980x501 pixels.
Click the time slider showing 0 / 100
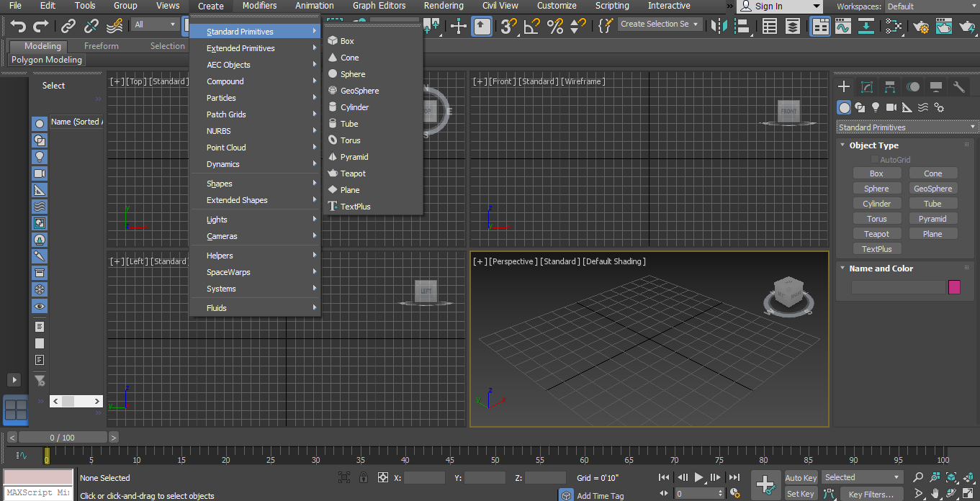62,438
